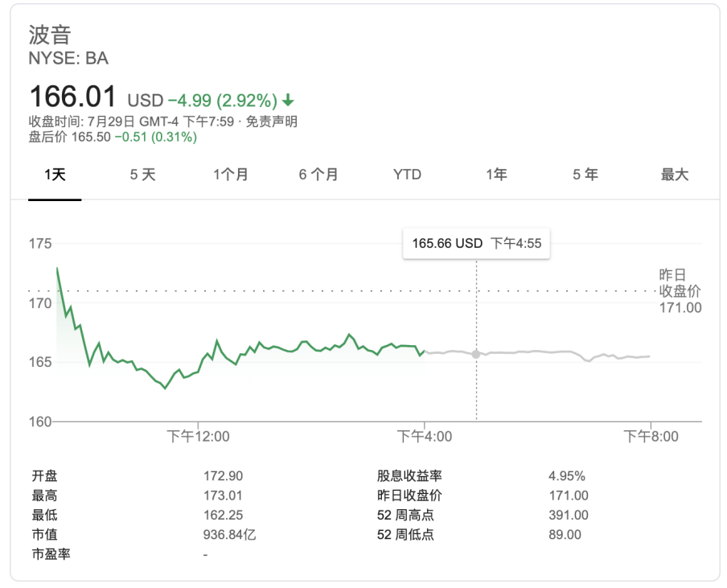The height and width of the screenshot is (588, 727).
Task: Click the gray data point on chart
Action: (476, 354)
